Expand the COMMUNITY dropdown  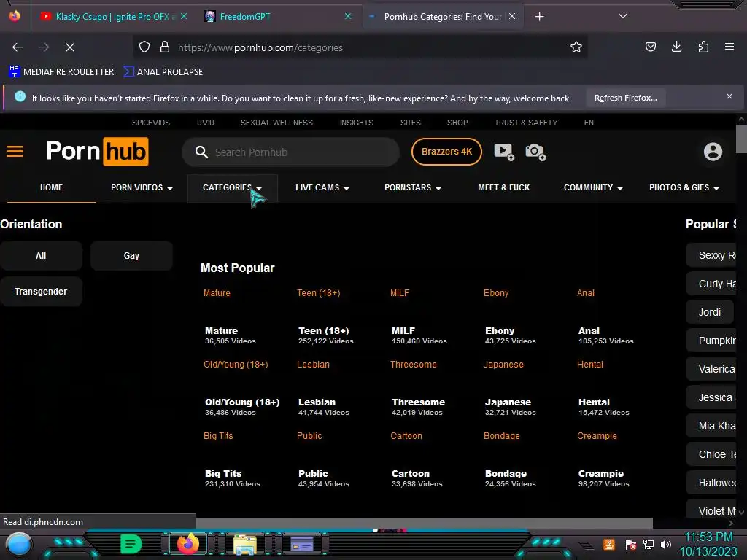pyautogui.click(x=593, y=187)
